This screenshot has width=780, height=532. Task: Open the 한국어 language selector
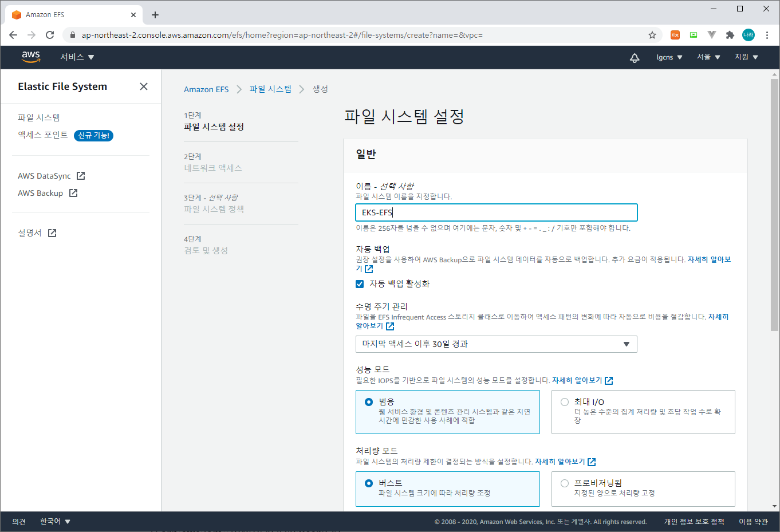pyautogui.click(x=55, y=521)
